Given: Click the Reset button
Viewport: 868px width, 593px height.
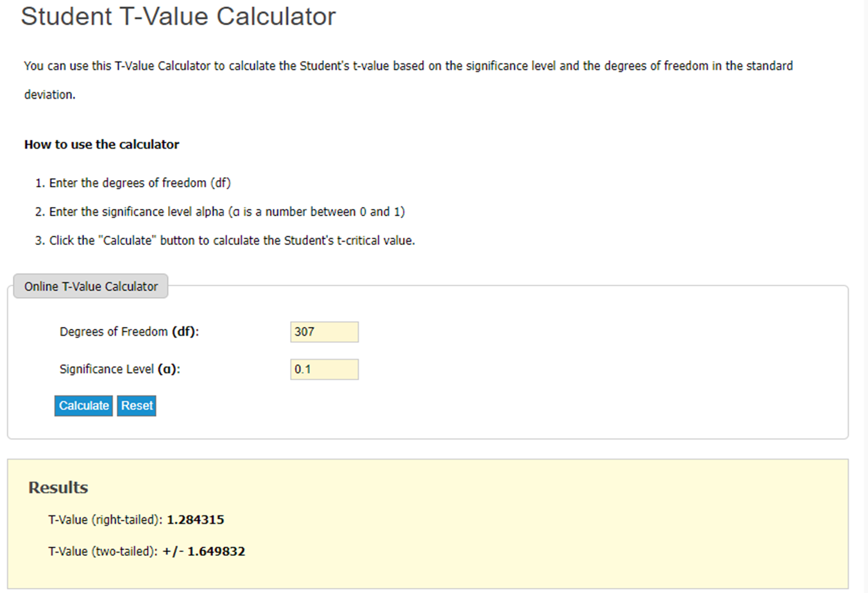Looking at the screenshot, I should pos(137,406).
